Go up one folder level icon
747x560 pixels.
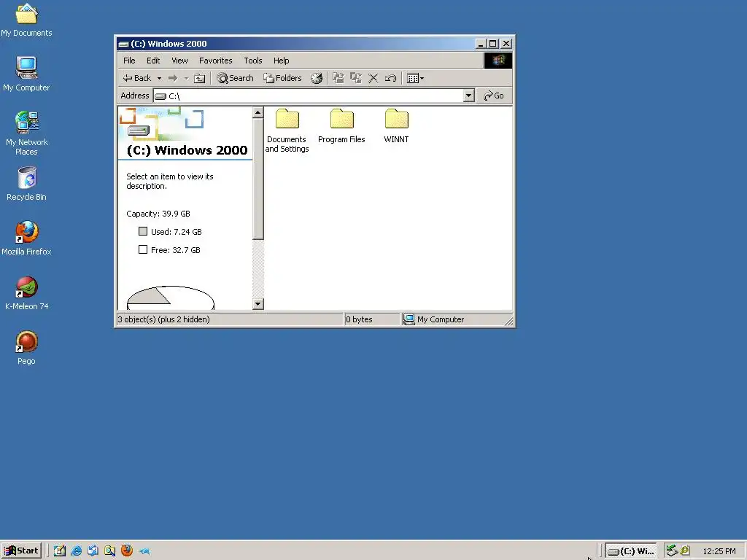[200, 78]
